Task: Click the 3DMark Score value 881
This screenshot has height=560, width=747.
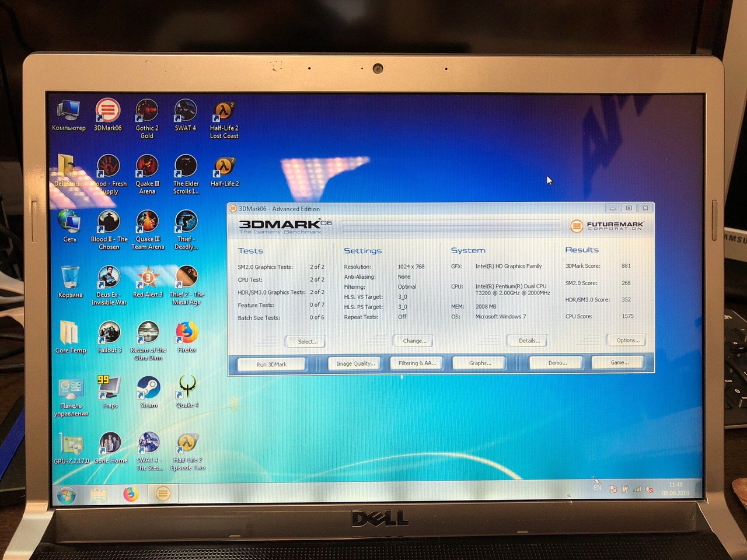Action: click(x=626, y=265)
